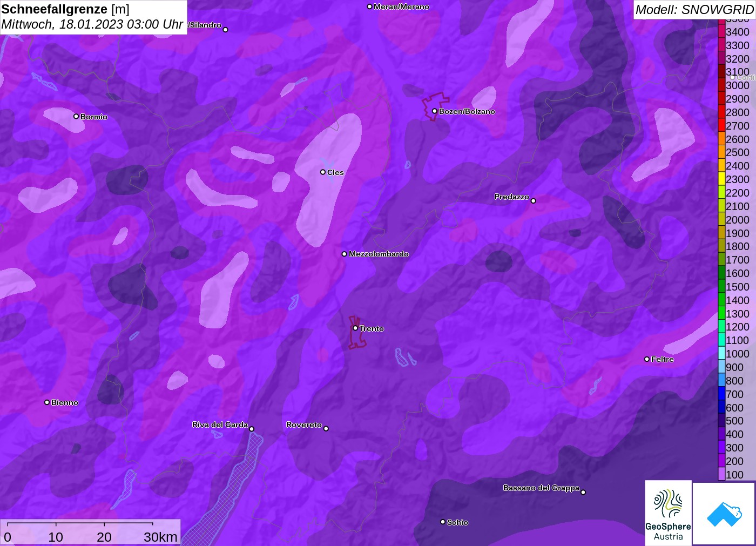Click the 3400 m legend color swatch

click(x=721, y=32)
